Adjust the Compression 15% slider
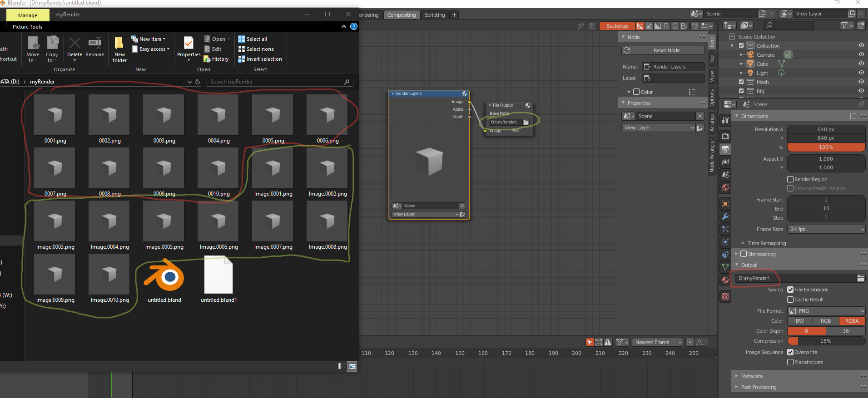Viewport: 868px width, 398px height. point(826,341)
